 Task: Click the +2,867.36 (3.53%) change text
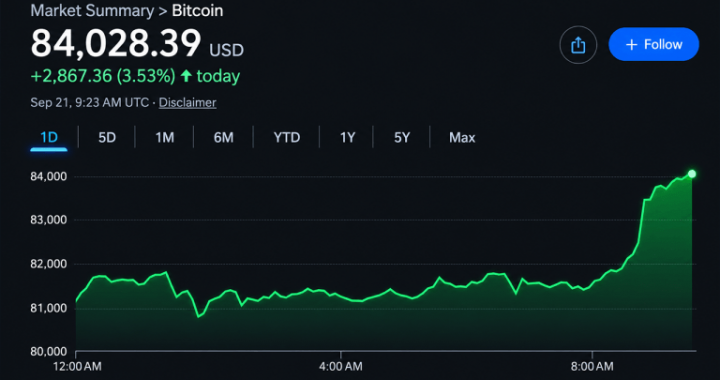click(103, 76)
